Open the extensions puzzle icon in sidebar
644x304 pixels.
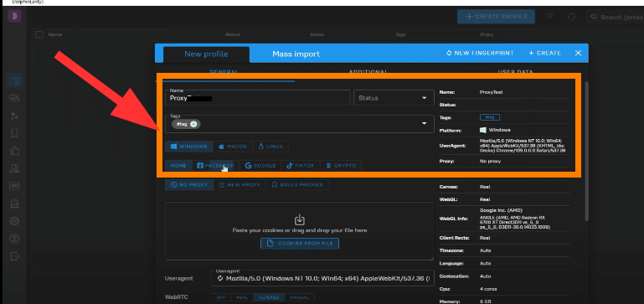pyautogui.click(x=14, y=151)
